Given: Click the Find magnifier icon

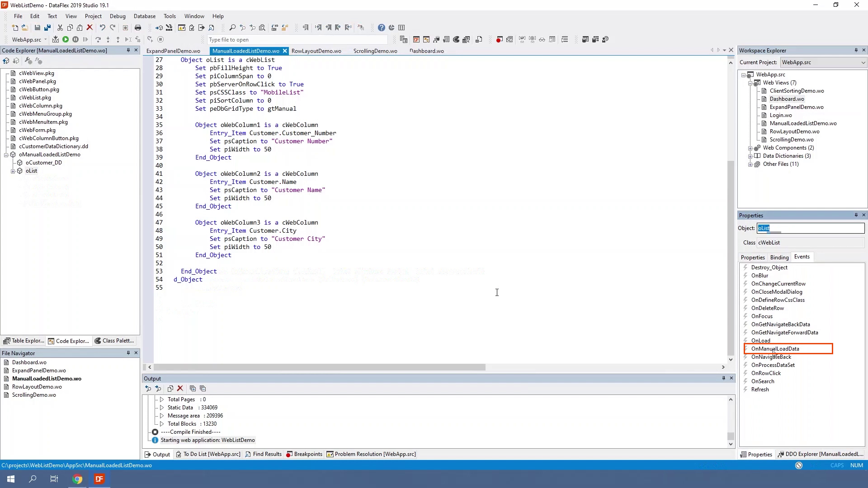Looking at the screenshot, I should (x=232, y=28).
